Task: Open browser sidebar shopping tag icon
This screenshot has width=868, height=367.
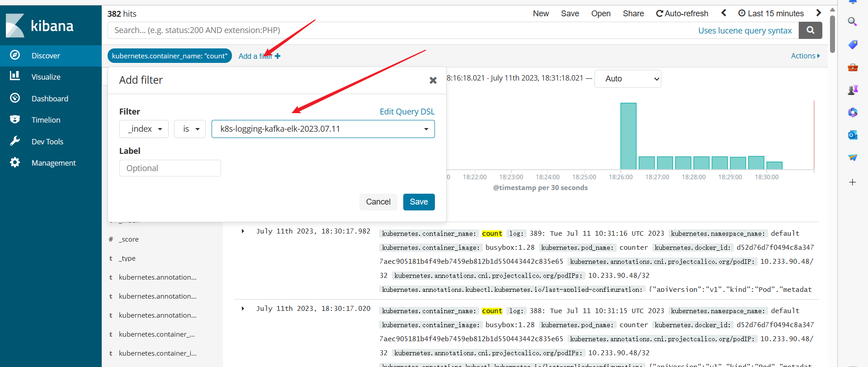Action: [853, 44]
